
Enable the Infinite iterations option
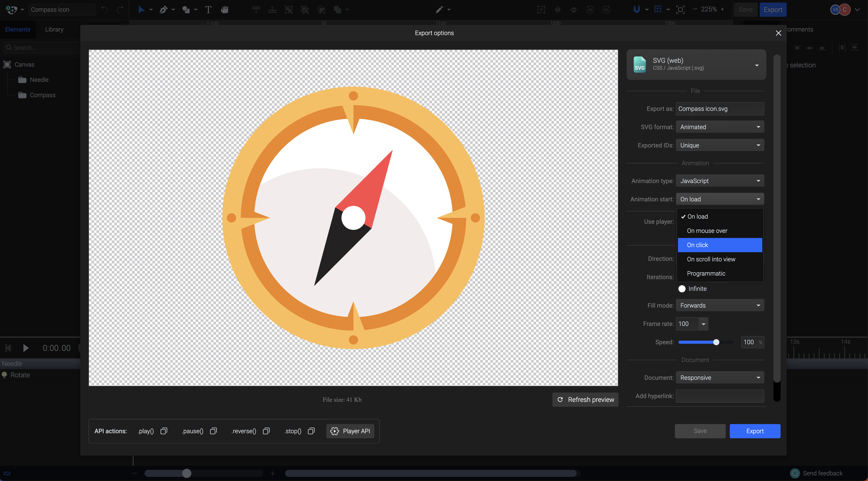(682, 289)
